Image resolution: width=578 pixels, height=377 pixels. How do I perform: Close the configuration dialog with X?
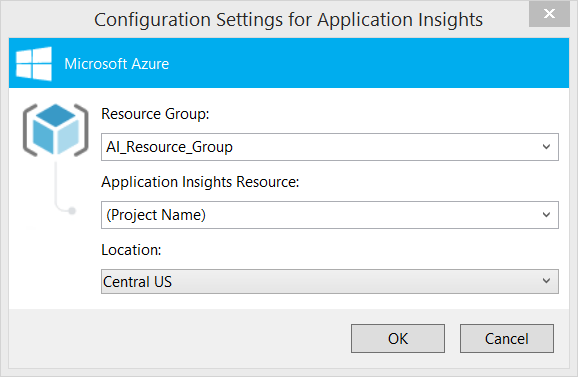[549, 14]
